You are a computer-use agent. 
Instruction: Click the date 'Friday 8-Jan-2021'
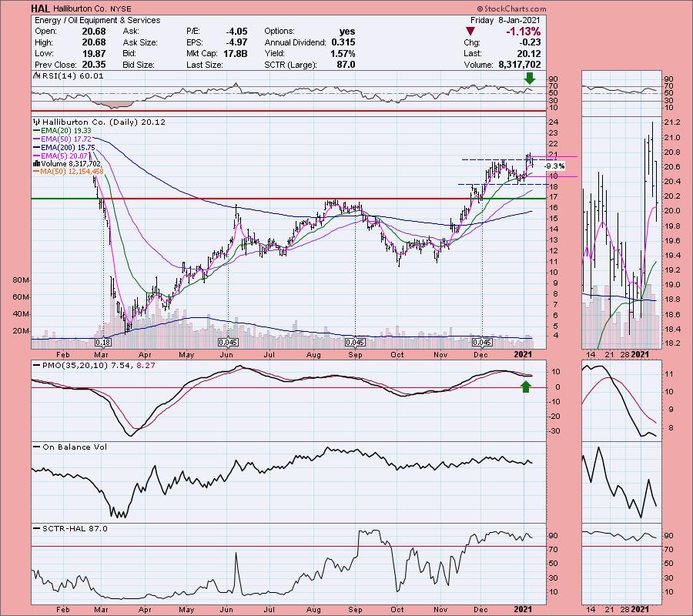click(505, 20)
